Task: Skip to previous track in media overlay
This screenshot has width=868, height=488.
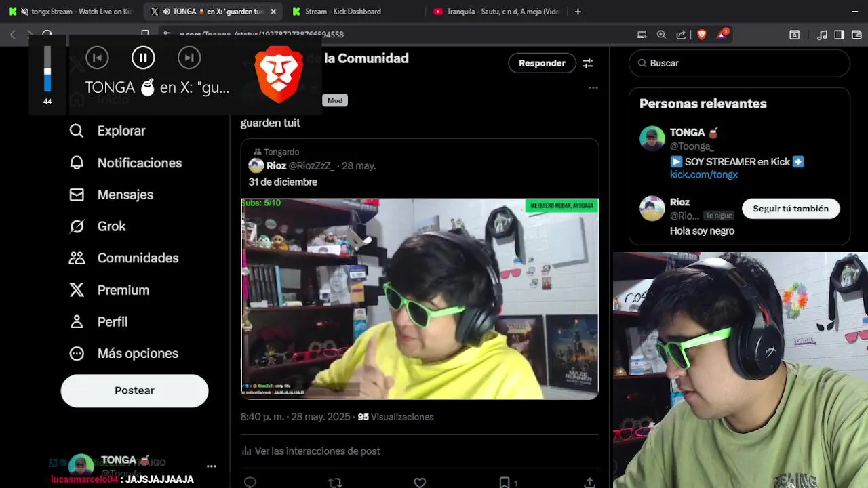Action: [97, 58]
